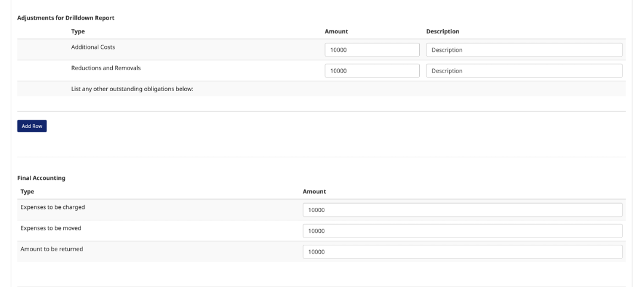Select the Reductions and Removals amount input
The width and height of the screenshot is (644, 287).
point(372,71)
